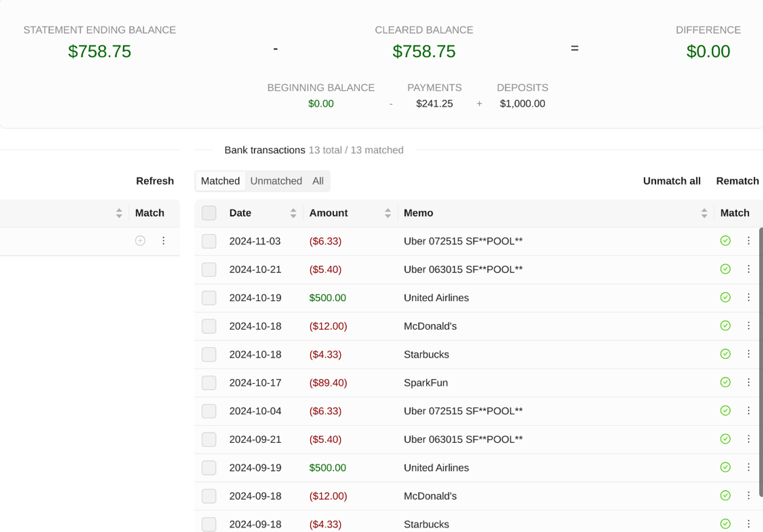The height and width of the screenshot is (532, 763).
Task: Click the difference $0.00 value
Action: [x=708, y=51]
